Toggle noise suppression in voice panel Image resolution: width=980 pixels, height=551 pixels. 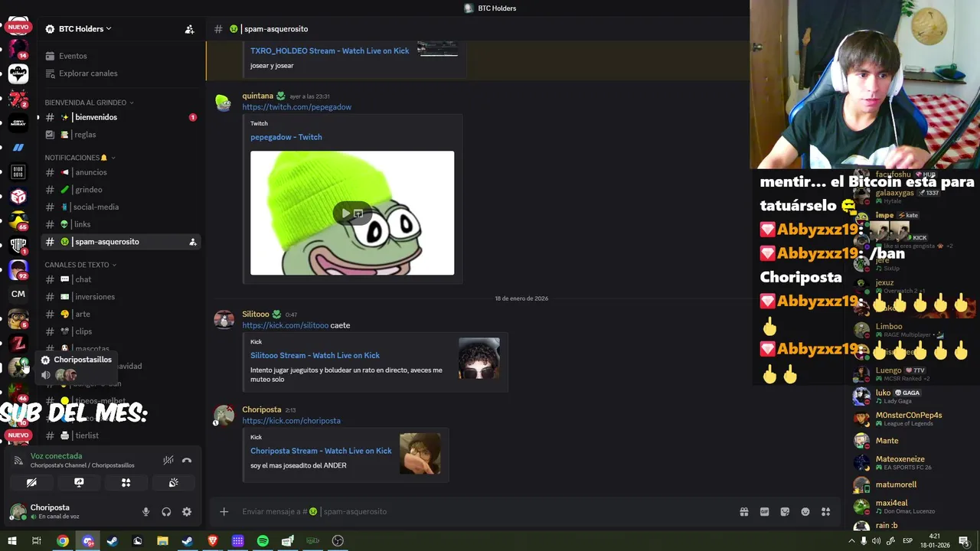[x=168, y=460]
